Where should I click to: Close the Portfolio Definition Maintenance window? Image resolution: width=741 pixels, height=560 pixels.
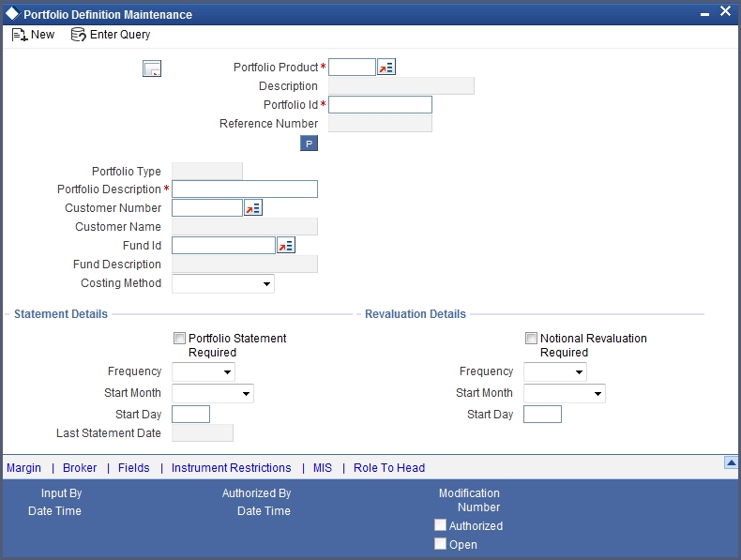[x=725, y=11]
